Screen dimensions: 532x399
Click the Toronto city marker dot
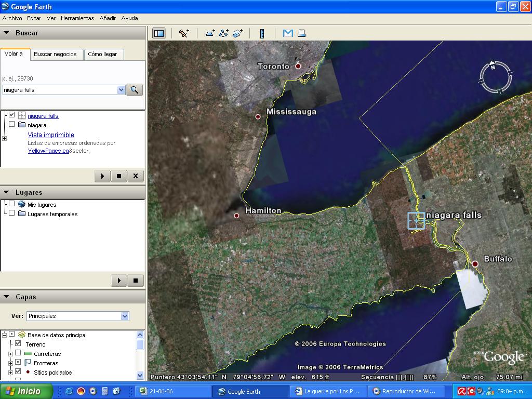coord(298,66)
